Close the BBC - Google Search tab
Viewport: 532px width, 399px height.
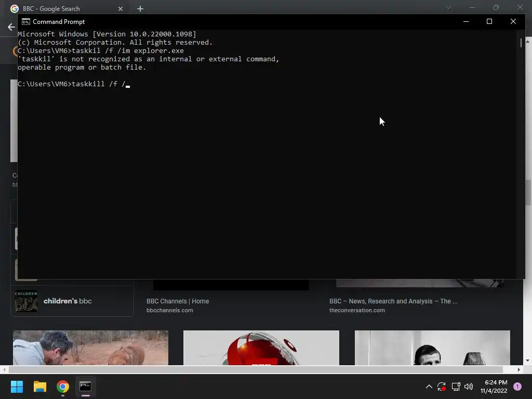pyautogui.click(x=121, y=9)
